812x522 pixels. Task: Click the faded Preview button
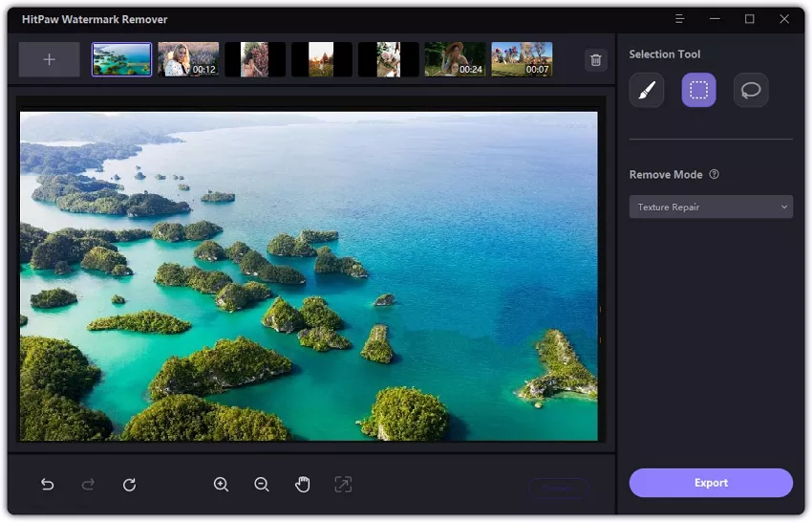pos(558,488)
